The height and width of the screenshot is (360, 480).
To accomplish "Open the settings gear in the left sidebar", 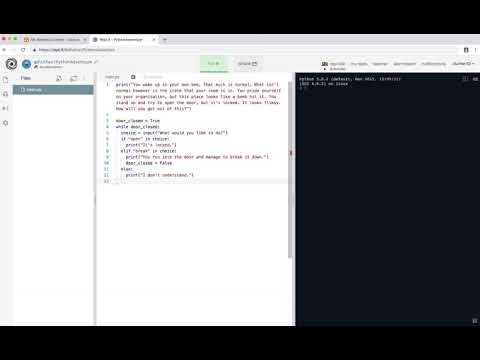I will point(6,123).
